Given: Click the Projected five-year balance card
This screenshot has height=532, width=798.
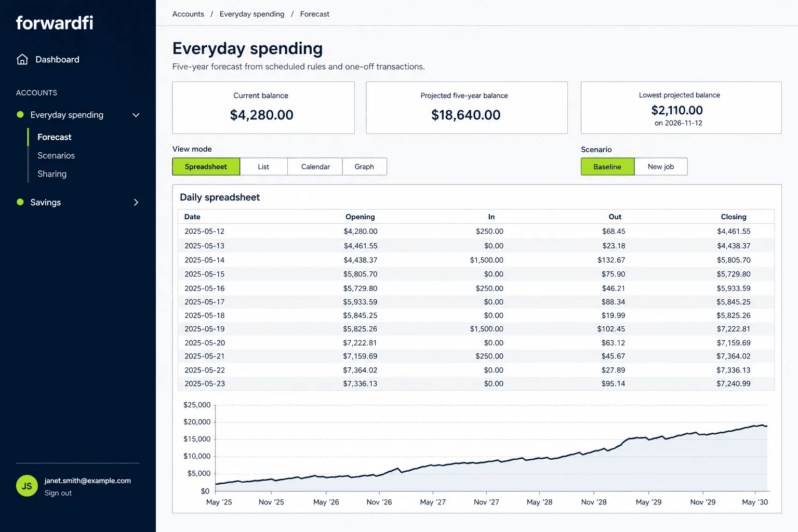Looking at the screenshot, I should pos(467,108).
